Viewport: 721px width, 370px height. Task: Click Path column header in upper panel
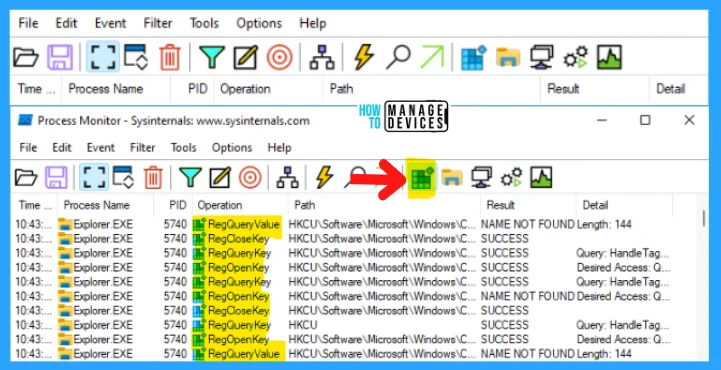click(x=431, y=89)
